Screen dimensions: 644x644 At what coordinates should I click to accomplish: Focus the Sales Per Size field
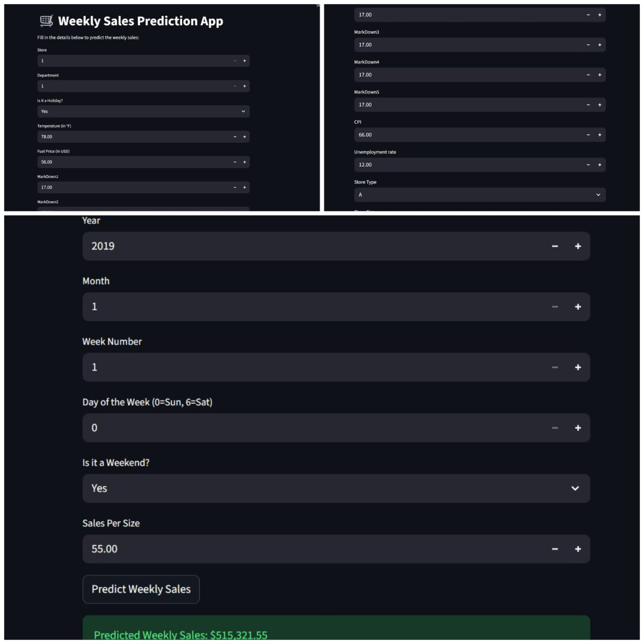point(312,549)
